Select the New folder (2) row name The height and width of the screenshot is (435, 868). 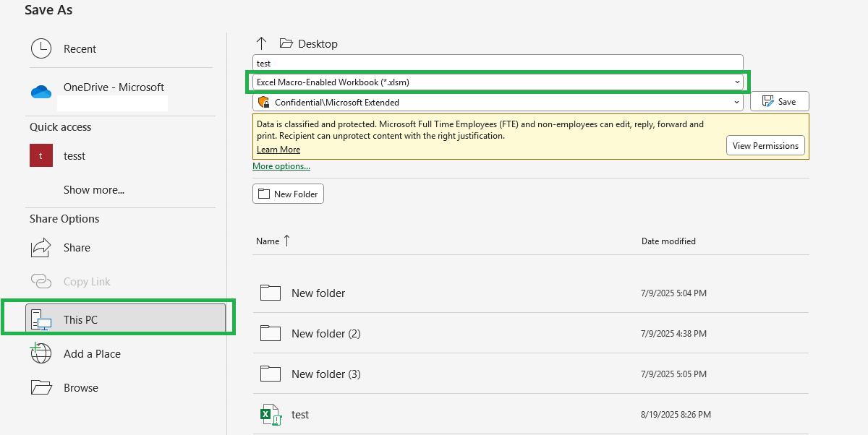pos(326,333)
